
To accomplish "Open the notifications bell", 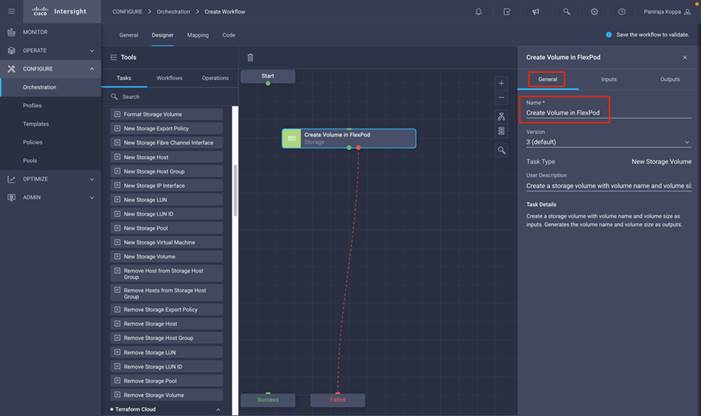I will 478,12.
